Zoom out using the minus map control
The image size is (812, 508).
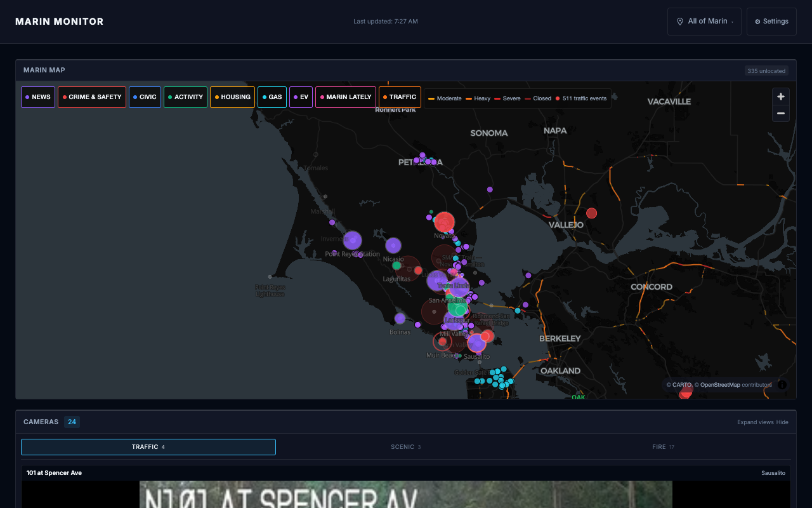point(780,113)
